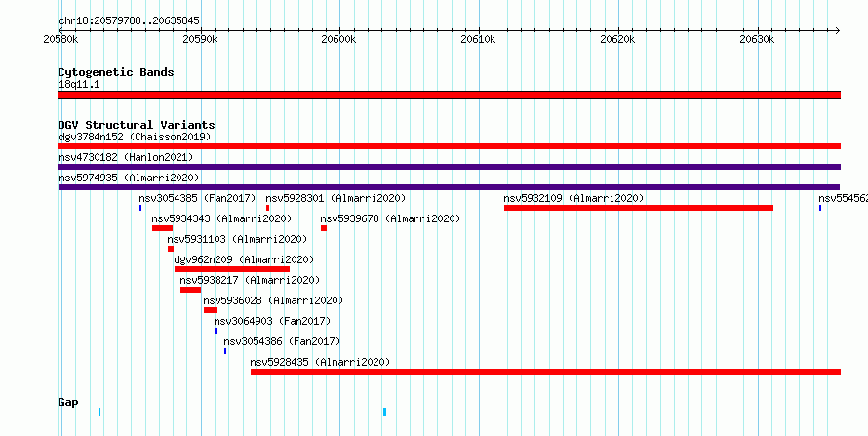
Task: Select the red dgv962n209 variant bar
Action: (x=232, y=269)
